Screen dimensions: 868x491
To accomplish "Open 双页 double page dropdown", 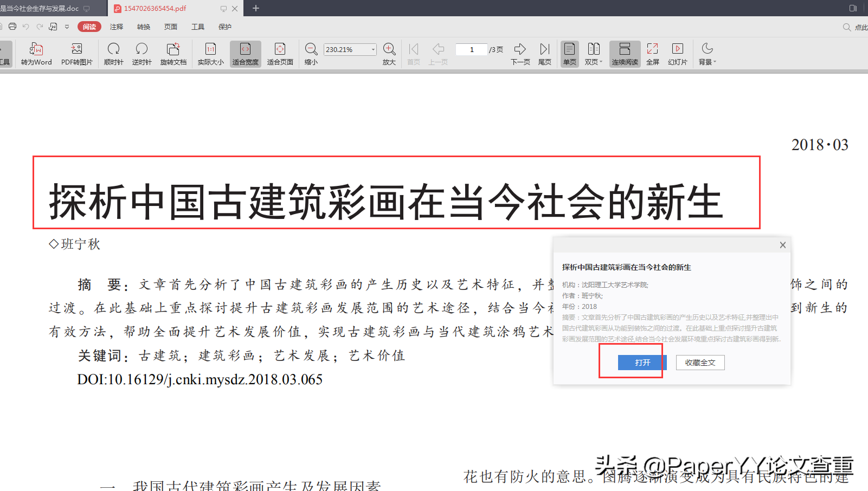I will tap(594, 54).
